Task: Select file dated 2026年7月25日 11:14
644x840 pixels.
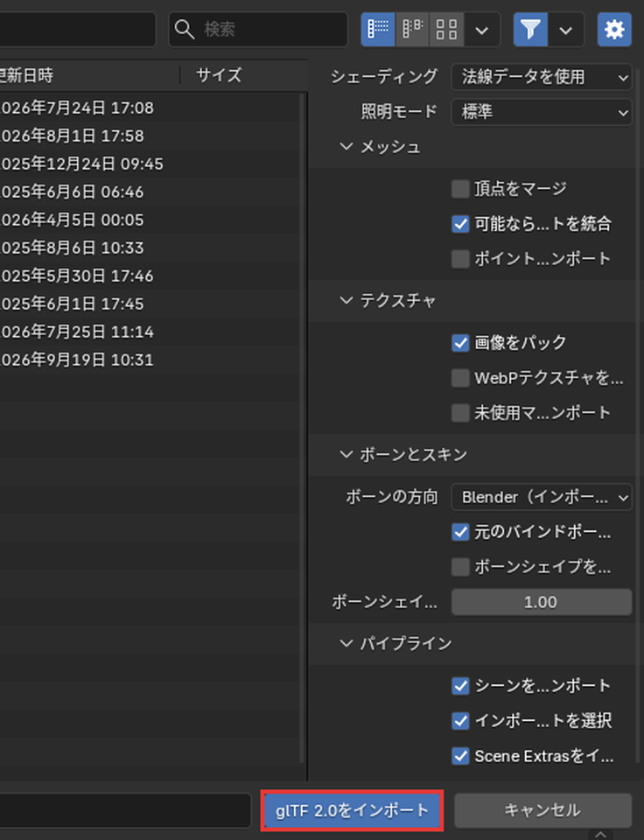Action: coord(150,332)
